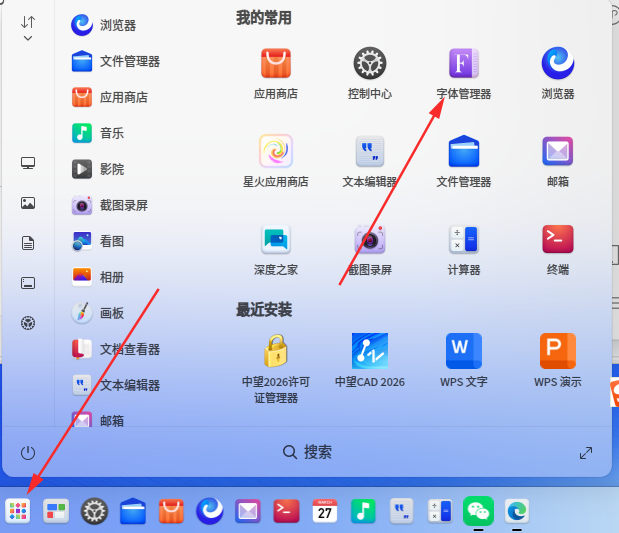Open 画板 from the app list
The image size is (619, 533).
(x=98, y=313)
